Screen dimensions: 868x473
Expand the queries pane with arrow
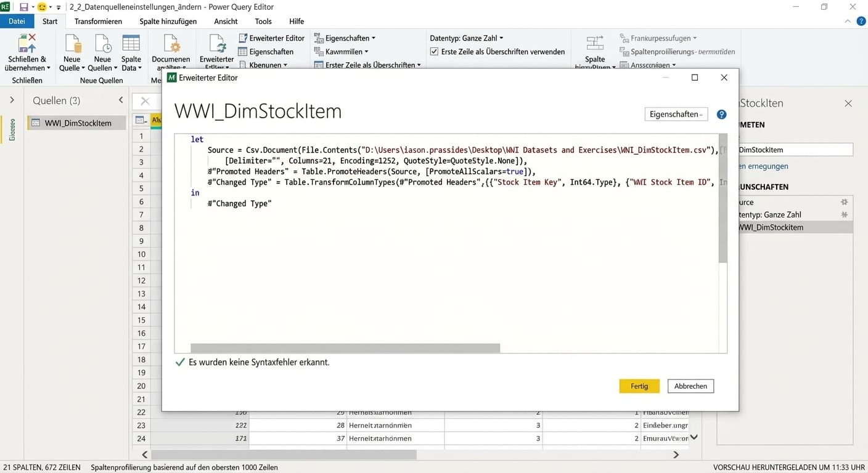click(11, 100)
